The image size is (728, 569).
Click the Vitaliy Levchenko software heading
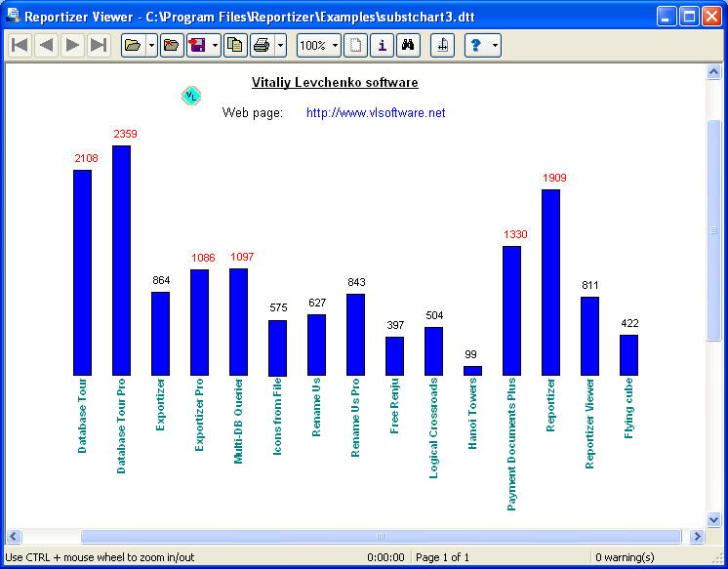[x=335, y=83]
